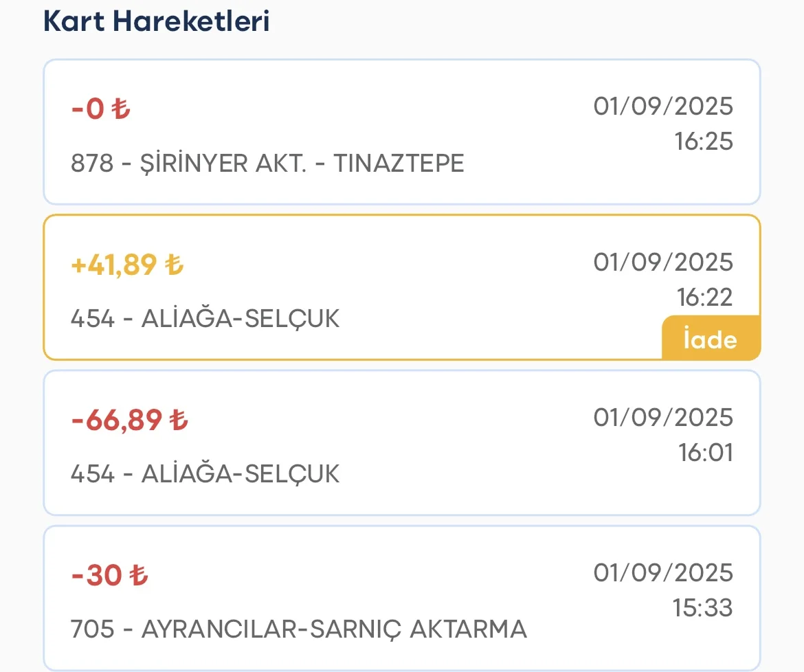This screenshot has height=672, width=804.
Task: Select the 15:33 transaction time
Action: (704, 607)
